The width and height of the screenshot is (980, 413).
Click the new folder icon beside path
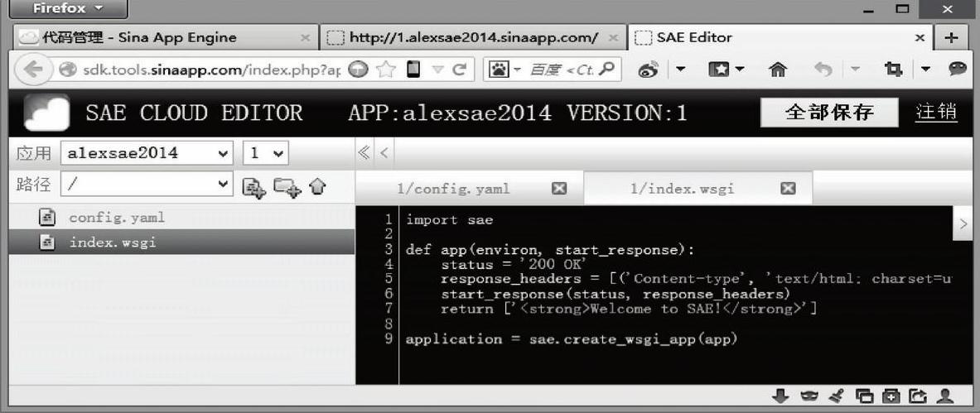click(x=287, y=187)
